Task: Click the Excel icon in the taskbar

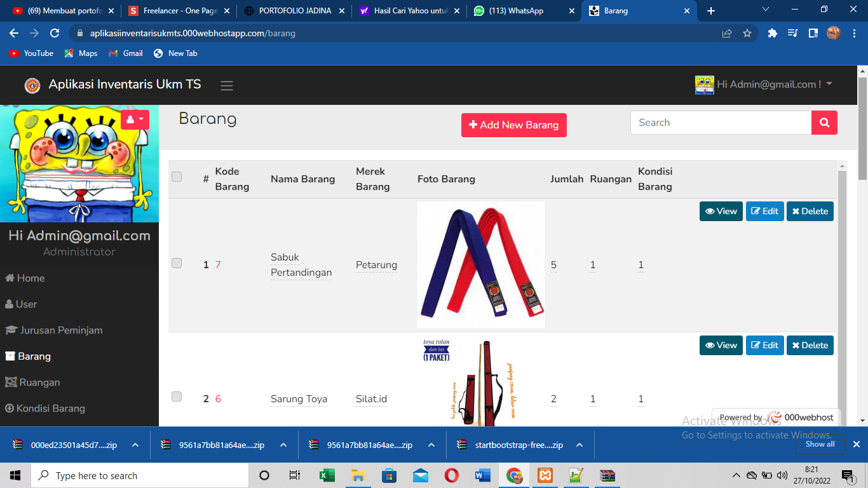Action: pos(327,475)
